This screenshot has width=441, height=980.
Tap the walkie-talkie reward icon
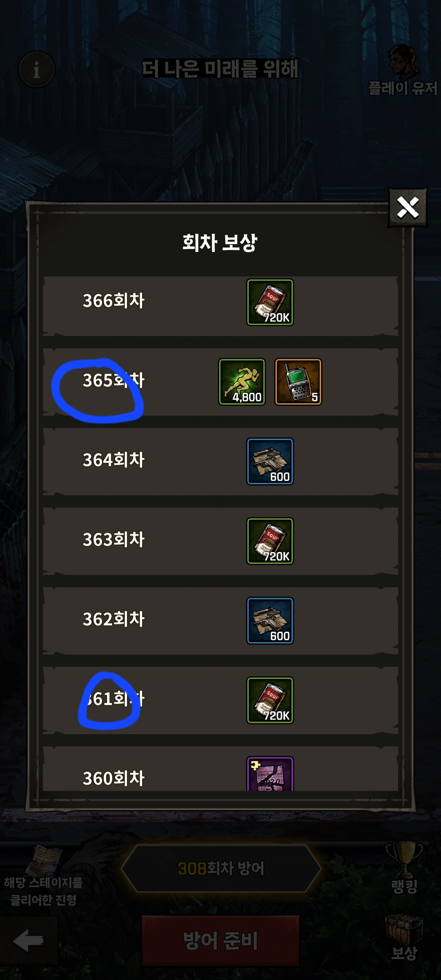[298, 382]
